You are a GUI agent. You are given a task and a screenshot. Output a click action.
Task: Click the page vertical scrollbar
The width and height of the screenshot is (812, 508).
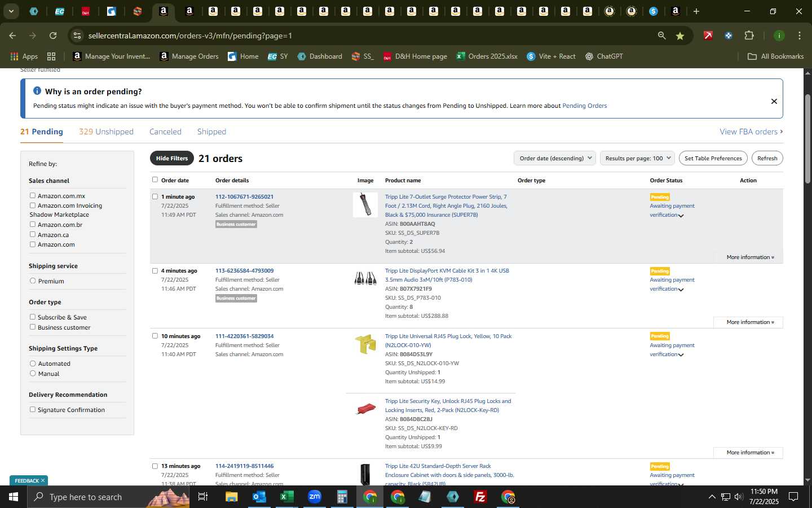coord(807,138)
